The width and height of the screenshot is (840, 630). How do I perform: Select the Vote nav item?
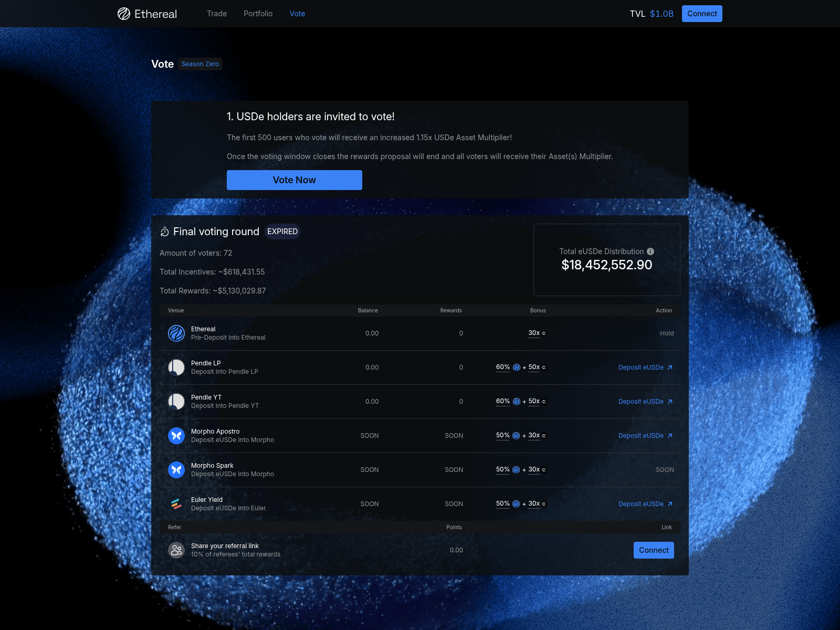point(297,14)
